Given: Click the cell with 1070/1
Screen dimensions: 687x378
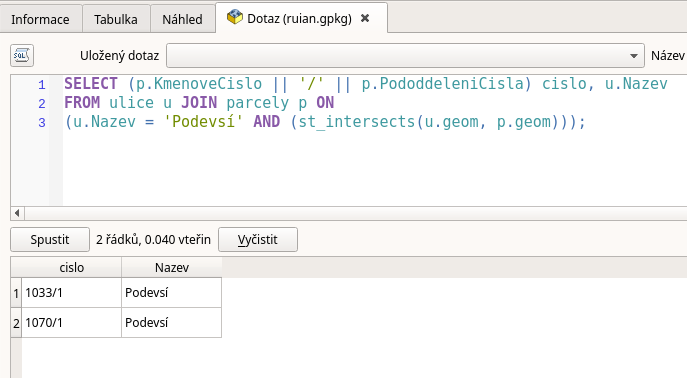Looking at the screenshot, I should point(71,323).
